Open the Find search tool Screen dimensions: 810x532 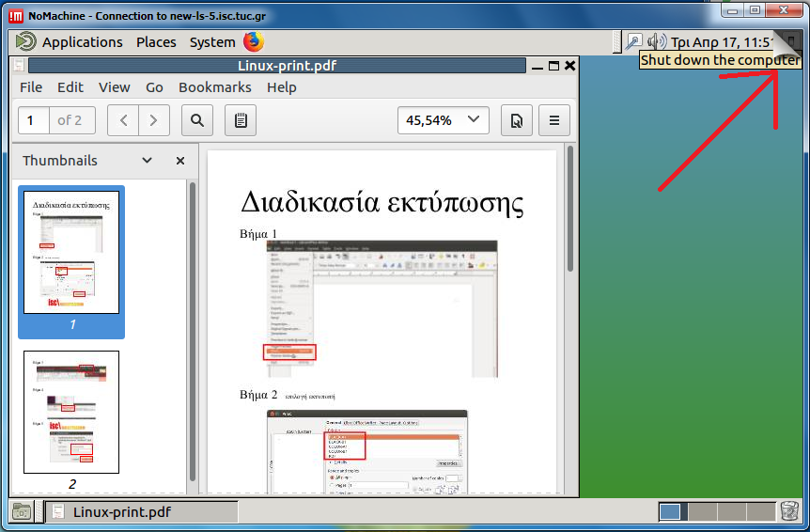[197, 120]
